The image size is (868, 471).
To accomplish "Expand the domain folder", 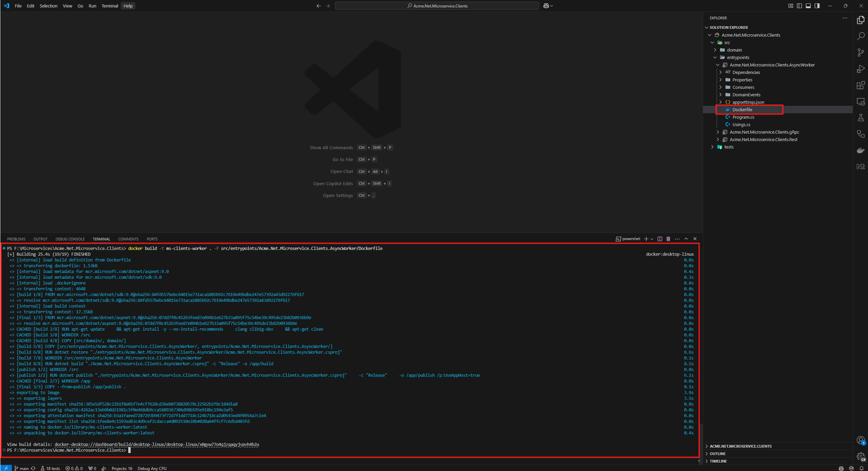I will click(715, 50).
